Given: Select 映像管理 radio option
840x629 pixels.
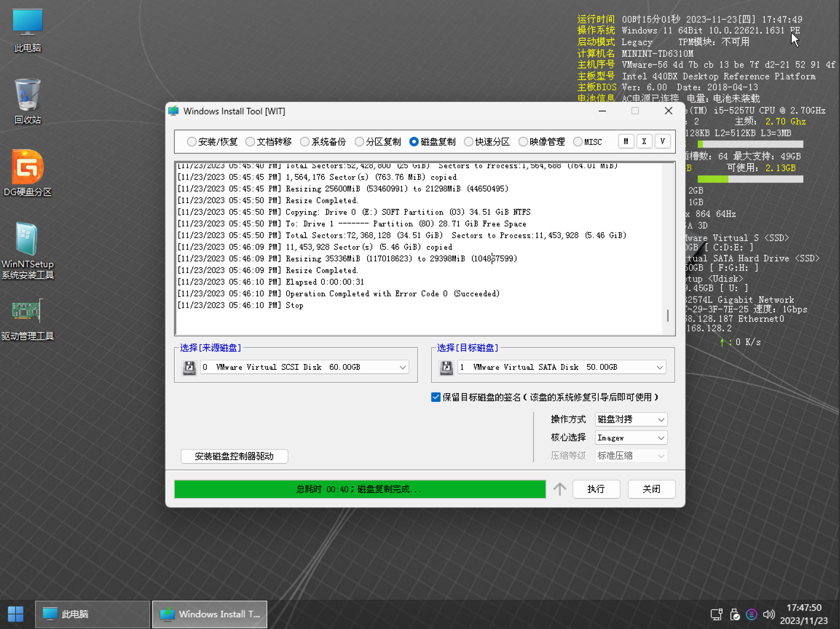Looking at the screenshot, I should pyautogui.click(x=541, y=142).
